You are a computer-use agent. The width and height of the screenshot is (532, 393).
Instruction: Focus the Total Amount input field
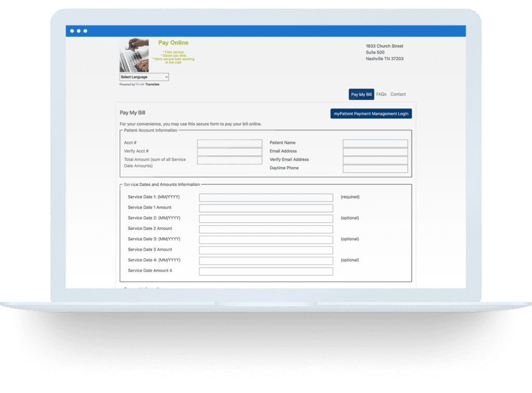pos(230,160)
